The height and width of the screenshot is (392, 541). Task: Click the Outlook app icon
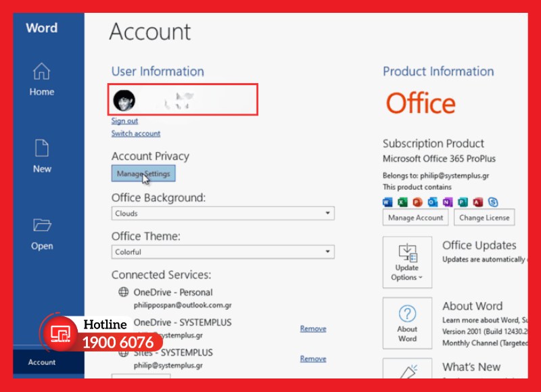[x=433, y=202]
